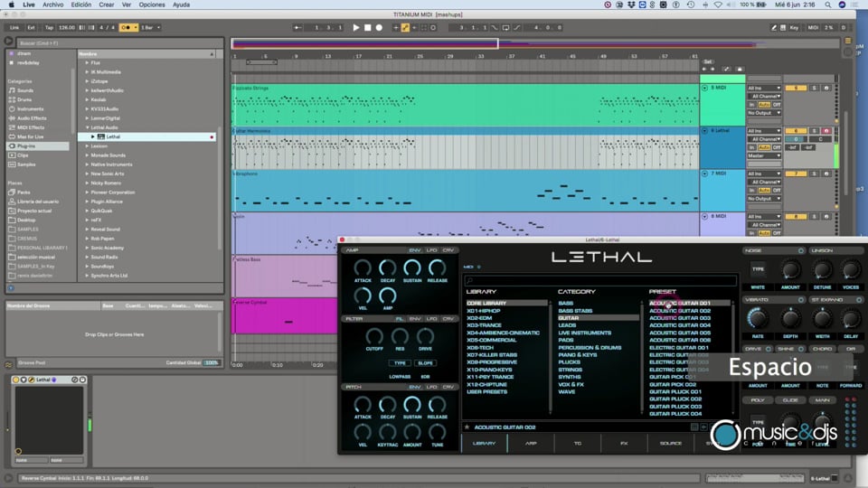Mark preset favorite with star icon
The width and height of the screenshot is (868, 488).
[467, 427]
